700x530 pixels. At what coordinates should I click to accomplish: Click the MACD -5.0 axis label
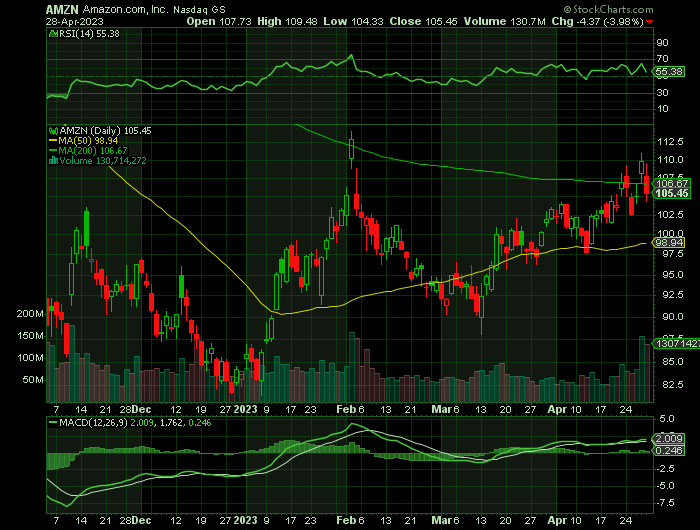(x=666, y=486)
